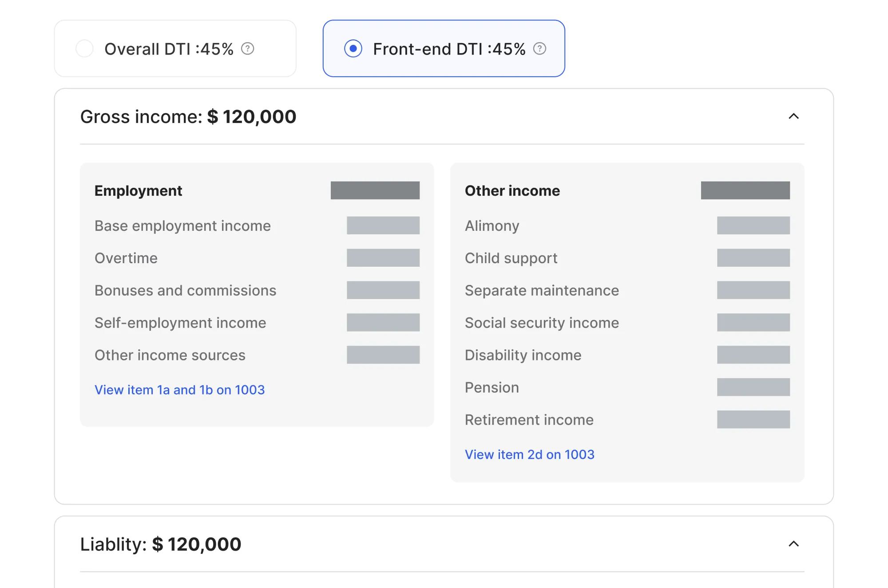Click the Pension value field
The width and height of the screenshot is (888, 588).
tap(753, 387)
